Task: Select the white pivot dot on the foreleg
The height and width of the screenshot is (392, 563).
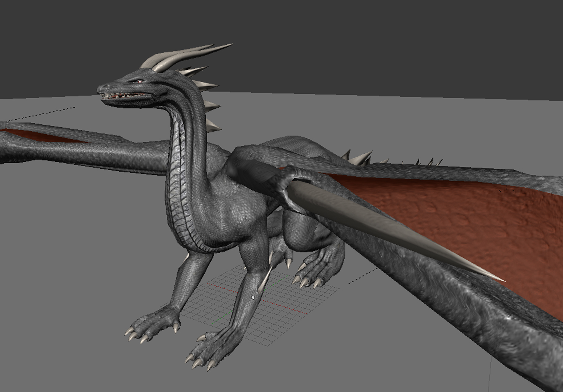Action: tap(253, 297)
